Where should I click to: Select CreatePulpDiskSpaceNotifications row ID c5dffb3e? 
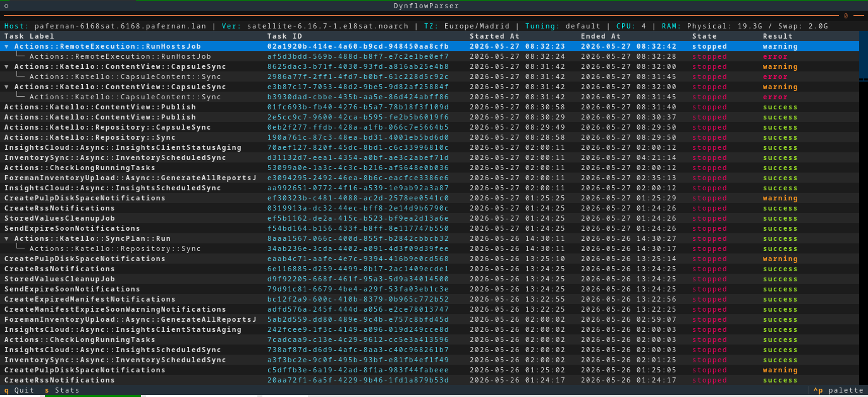pyautogui.click(x=430, y=370)
